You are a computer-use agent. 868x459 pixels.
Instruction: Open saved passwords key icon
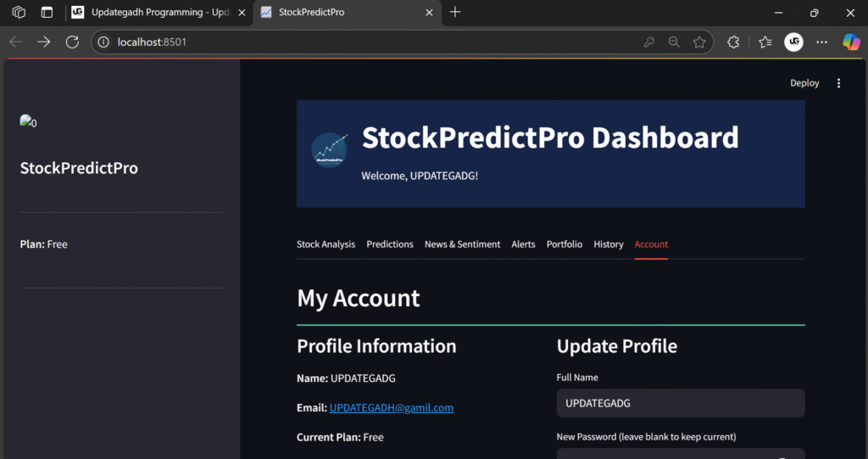648,42
